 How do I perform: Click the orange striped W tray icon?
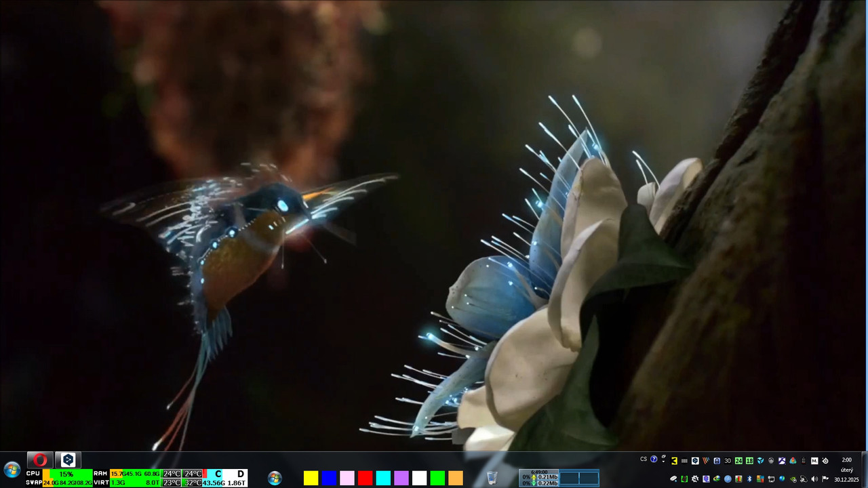(706, 461)
